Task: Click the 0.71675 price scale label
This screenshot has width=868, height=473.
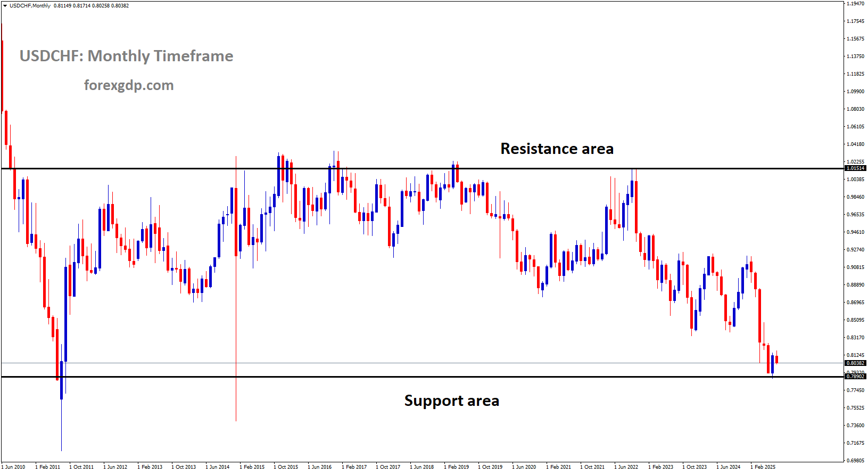Action: [x=855, y=443]
